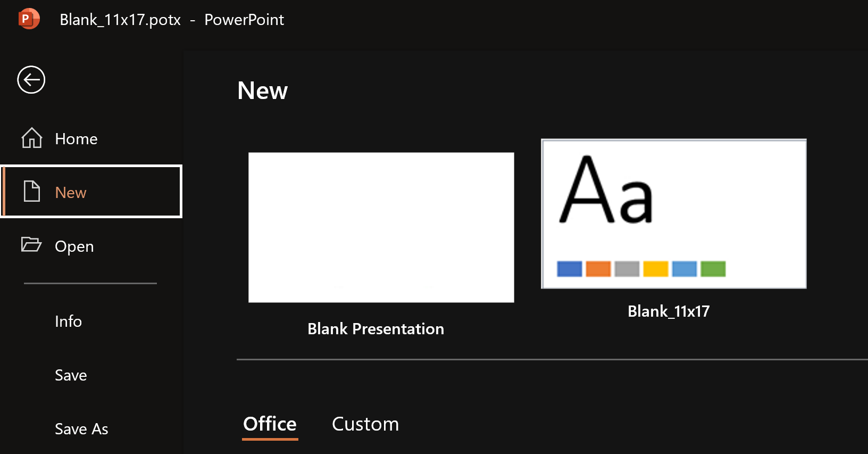Viewport: 868px width, 454px height.
Task: Click the green theme color swatch
Action: coord(713,269)
